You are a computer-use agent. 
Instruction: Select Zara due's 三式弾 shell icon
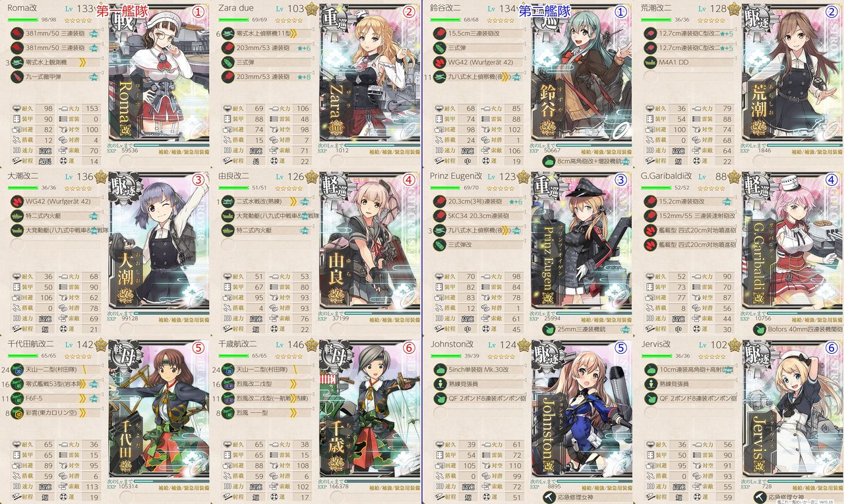[x=229, y=63]
